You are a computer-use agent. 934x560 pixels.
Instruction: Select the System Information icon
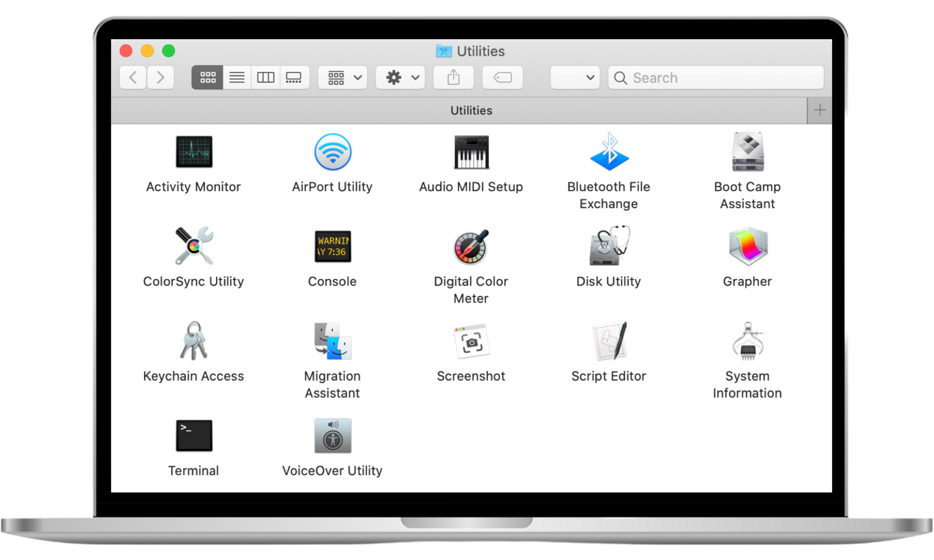[x=748, y=341]
